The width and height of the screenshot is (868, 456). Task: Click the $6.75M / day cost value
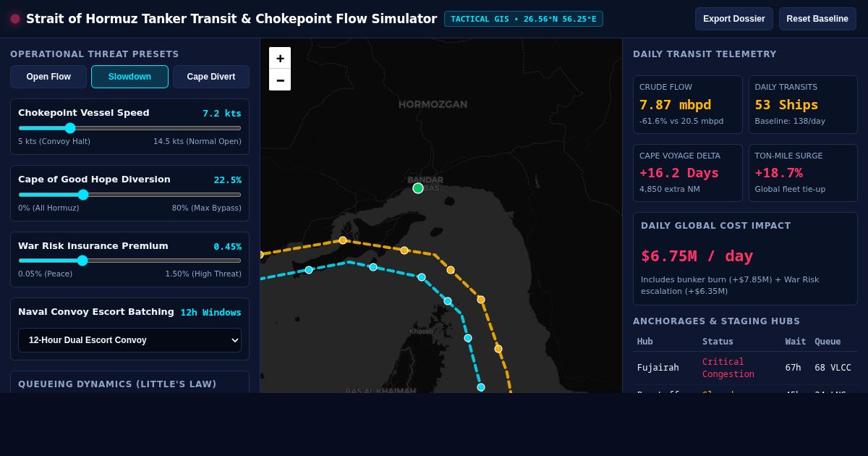click(697, 256)
